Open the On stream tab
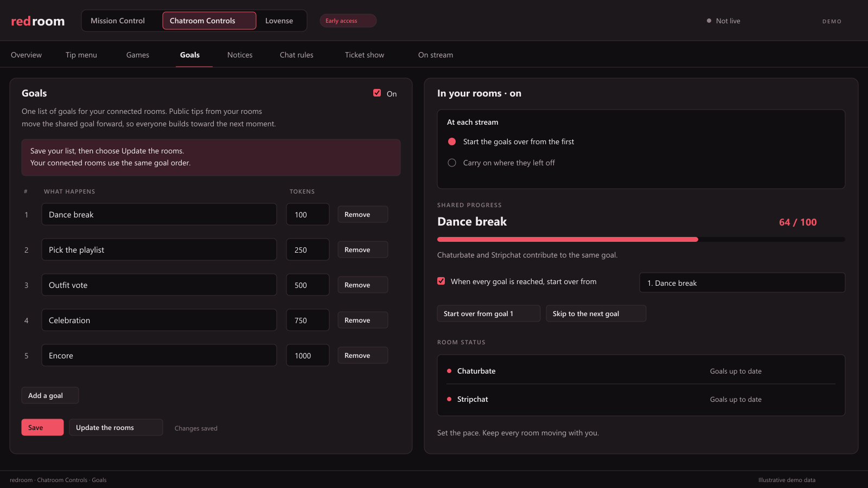868x488 pixels. click(436, 55)
